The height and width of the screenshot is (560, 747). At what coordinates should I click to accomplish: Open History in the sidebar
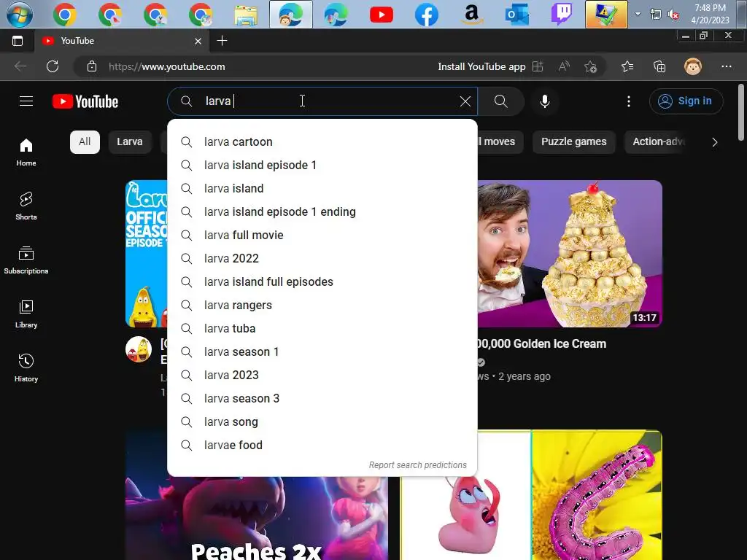26,367
